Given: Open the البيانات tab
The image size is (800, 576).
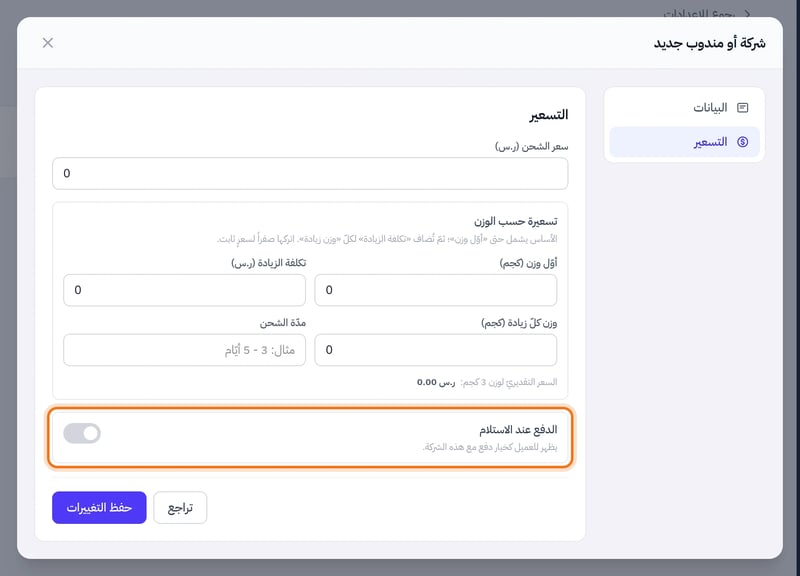Looking at the screenshot, I should coord(684,108).
